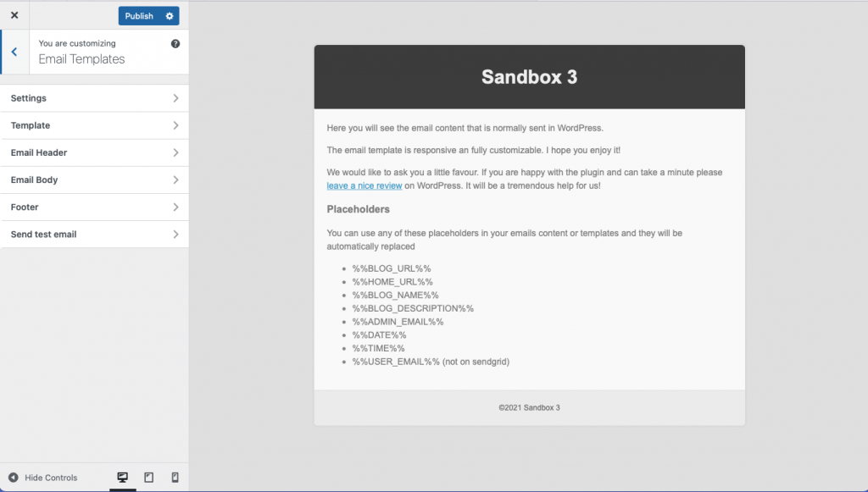The image size is (868, 492).
Task: Click the %%BLOG_DESCRIPTION%% placeholder text
Action: 413,308
